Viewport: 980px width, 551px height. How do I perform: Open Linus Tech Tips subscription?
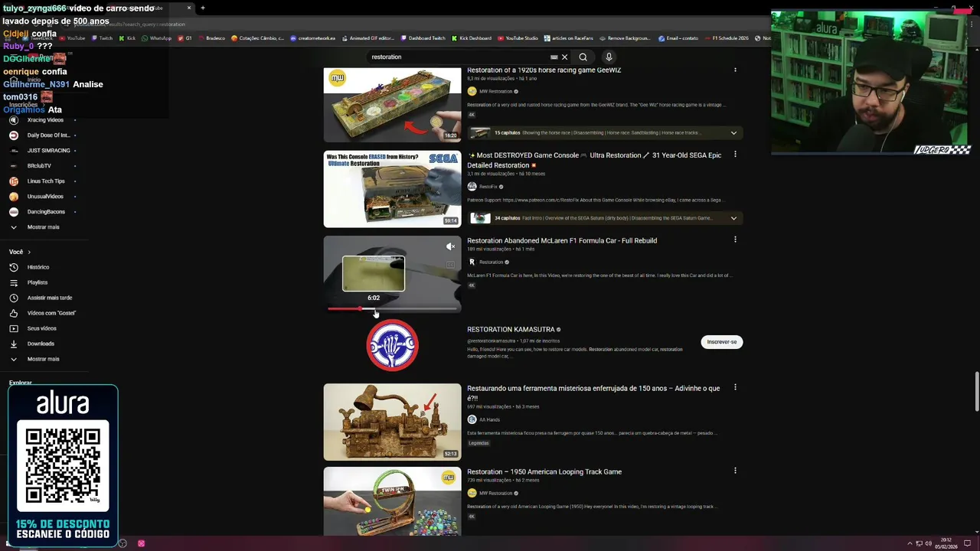(x=46, y=181)
